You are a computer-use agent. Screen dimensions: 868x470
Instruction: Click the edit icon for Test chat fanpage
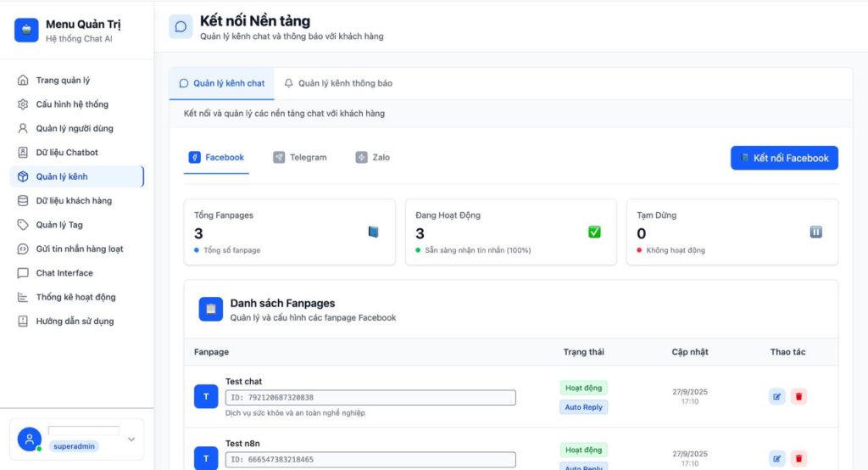(776, 396)
